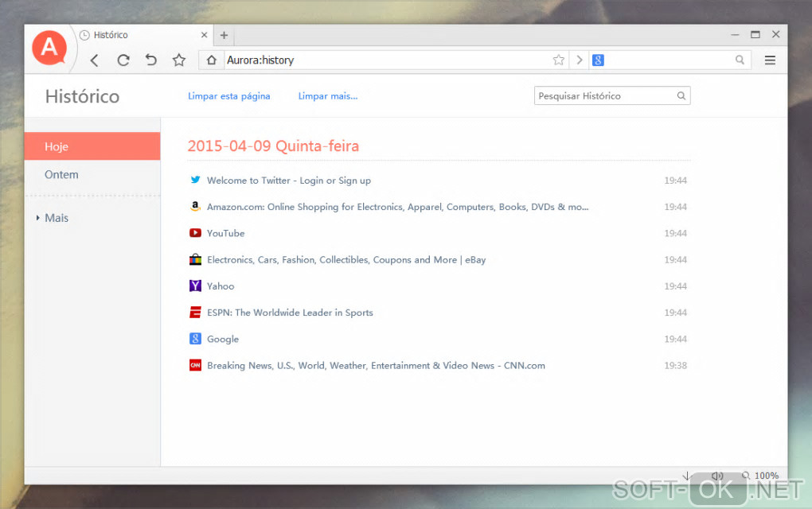This screenshot has width=812, height=509.
Task: Click the 100% zoom level control
Action: [760, 476]
